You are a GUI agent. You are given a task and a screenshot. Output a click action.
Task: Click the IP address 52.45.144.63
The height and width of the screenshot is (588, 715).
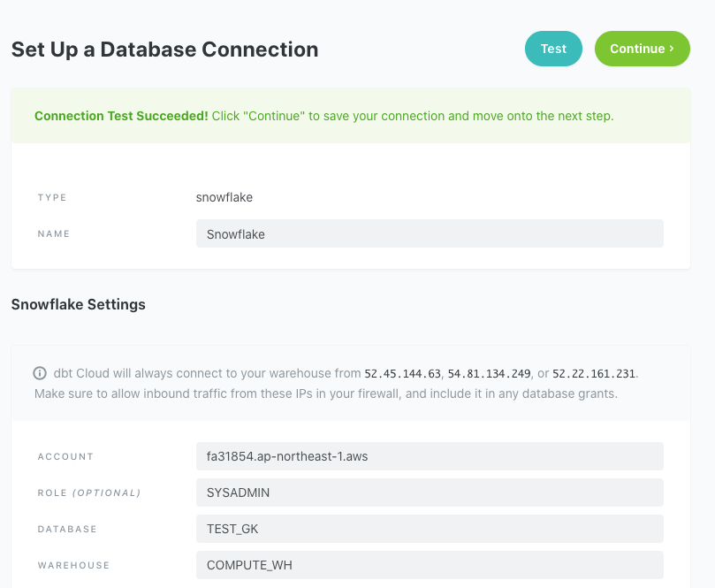403,373
